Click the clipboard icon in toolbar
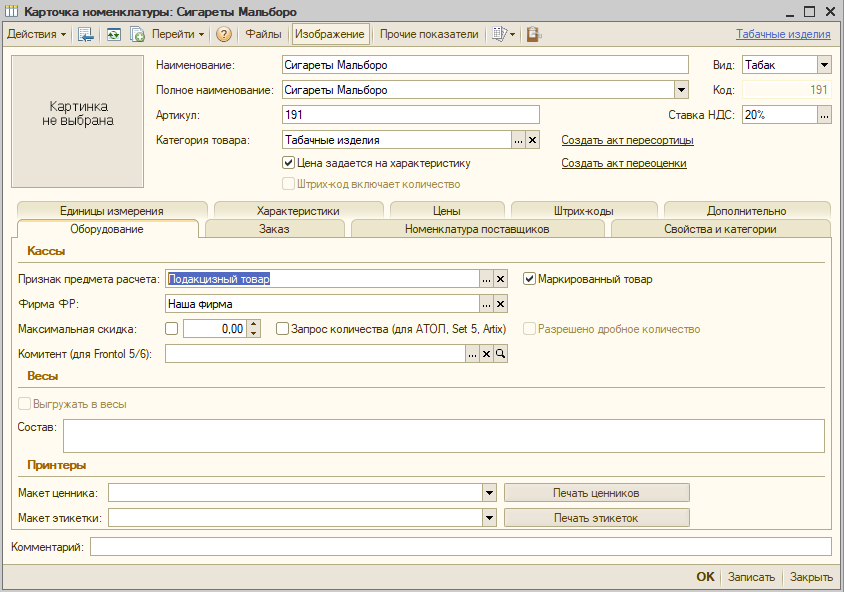This screenshot has height=592, width=844. (533, 34)
